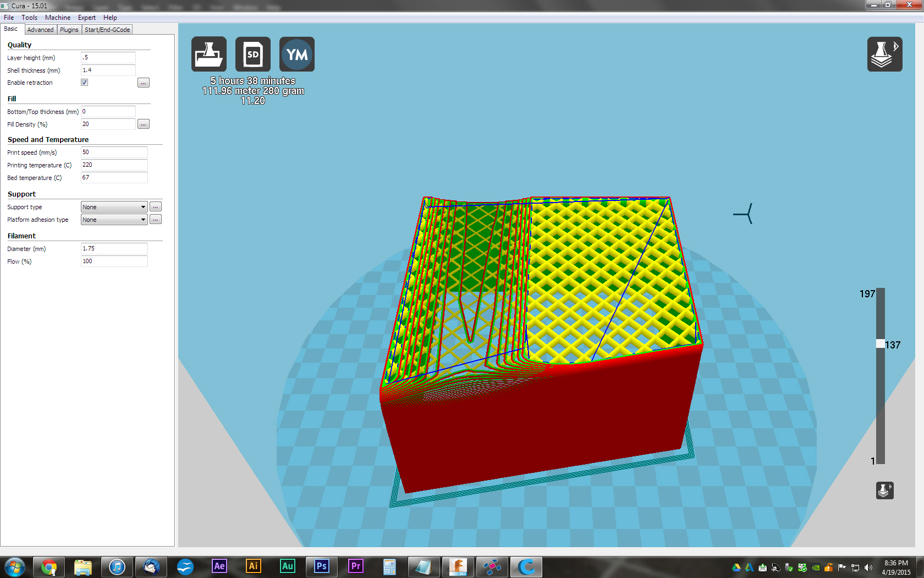The width and height of the screenshot is (924, 578).
Task: Expand the Platform adhesion type dropdown
Action: tap(114, 220)
